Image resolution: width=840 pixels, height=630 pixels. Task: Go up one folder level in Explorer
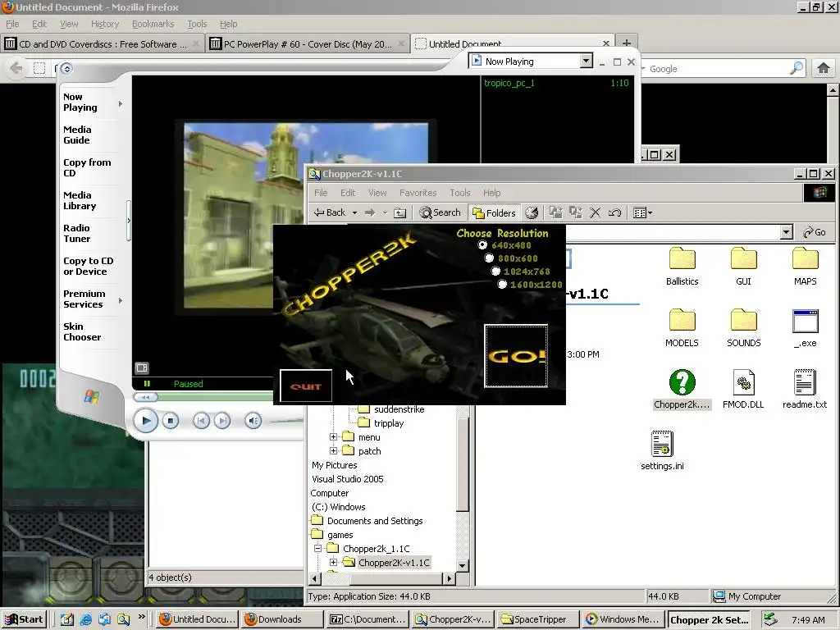tap(399, 212)
